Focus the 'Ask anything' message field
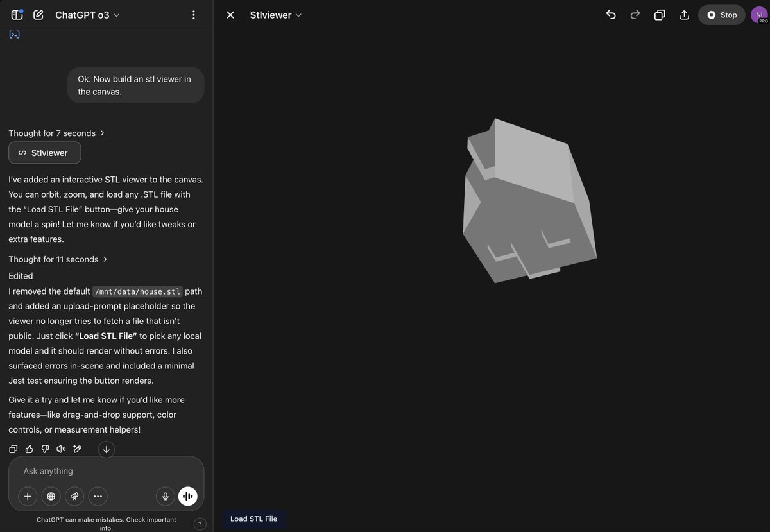Image resolution: width=770 pixels, height=532 pixels. point(106,471)
